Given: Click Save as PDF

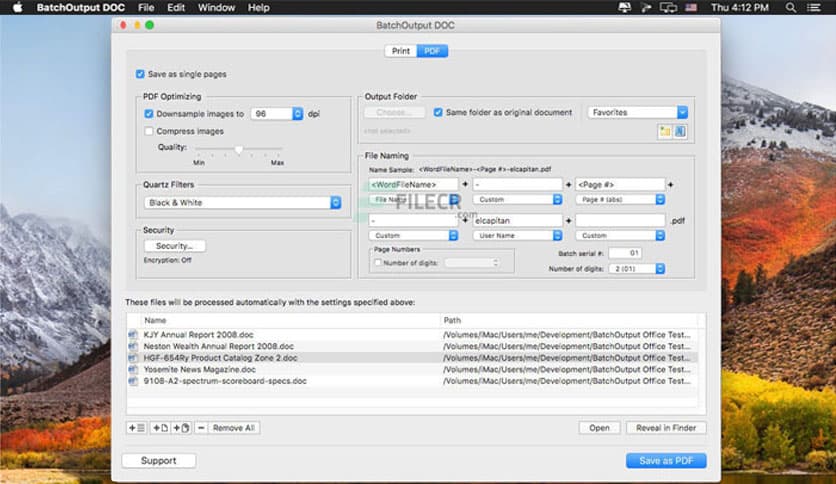Looking at the screenshot, I should (x=666, y=461).
